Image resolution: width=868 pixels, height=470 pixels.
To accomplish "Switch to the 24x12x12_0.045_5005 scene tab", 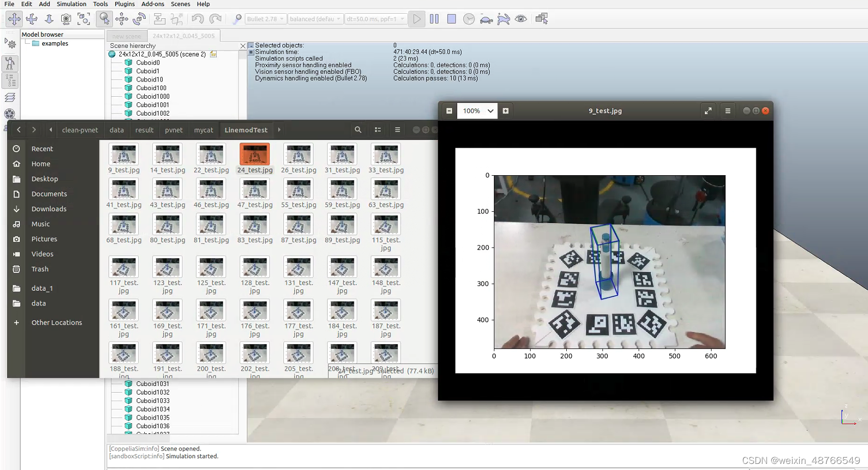I will (x=184, y=36).
